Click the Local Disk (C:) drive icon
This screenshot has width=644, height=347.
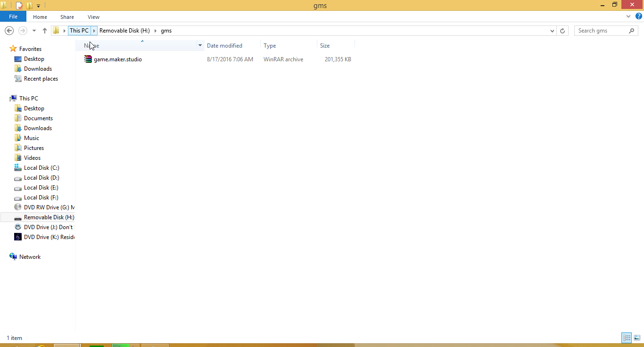pyautogui.click(x=18, y=168)
